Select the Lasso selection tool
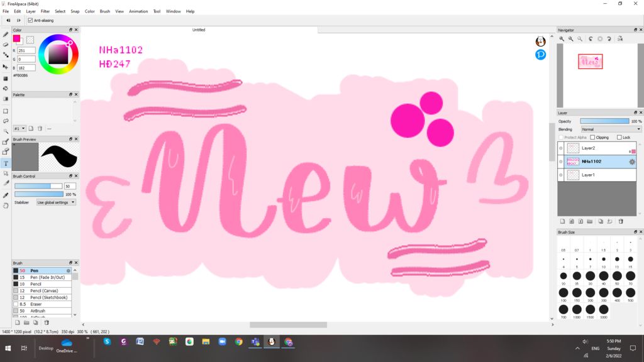The width and height of the screenshot is (644, 362). 6,121
